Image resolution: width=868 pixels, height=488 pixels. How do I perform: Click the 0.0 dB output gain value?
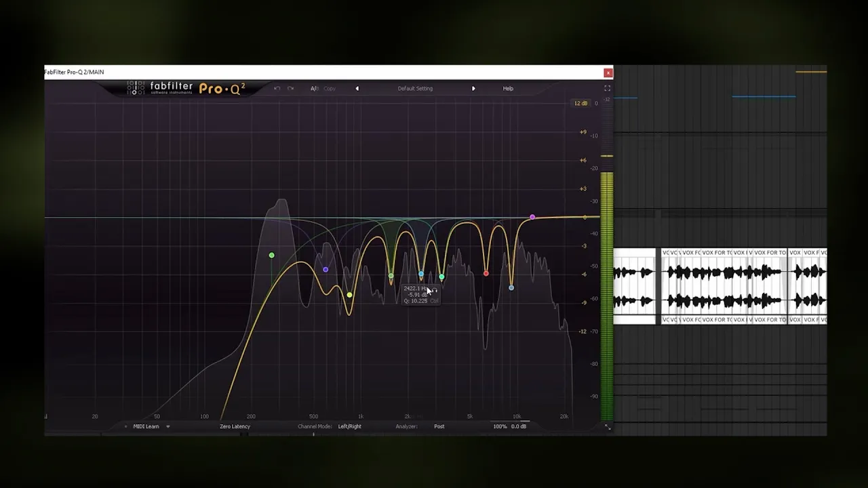519,426
